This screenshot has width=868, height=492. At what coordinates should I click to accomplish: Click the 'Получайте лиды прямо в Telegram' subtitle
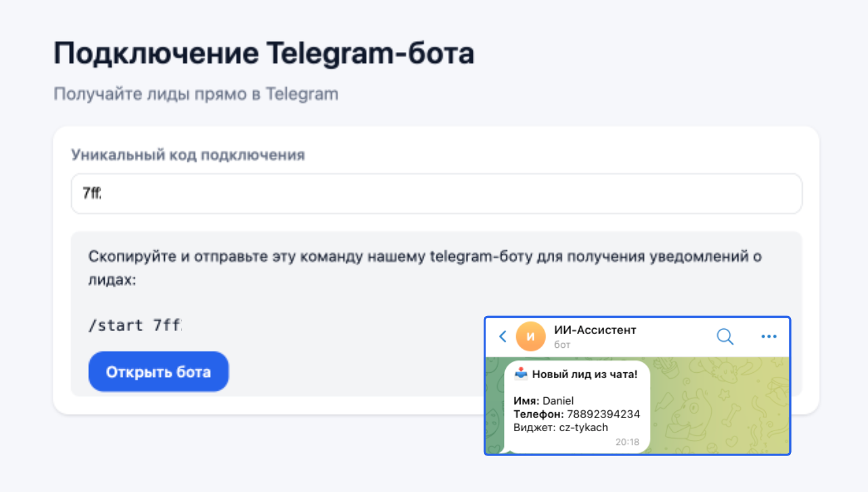(196, 94)
